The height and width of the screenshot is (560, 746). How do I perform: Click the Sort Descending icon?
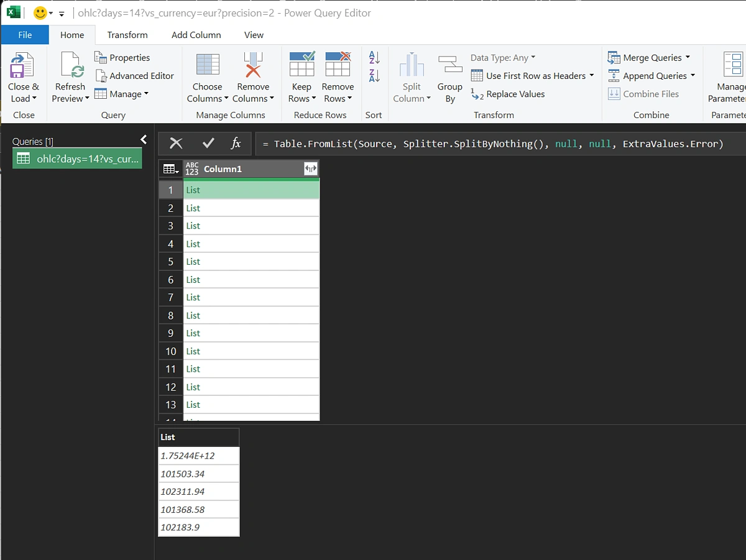click(x=374, y=76)
